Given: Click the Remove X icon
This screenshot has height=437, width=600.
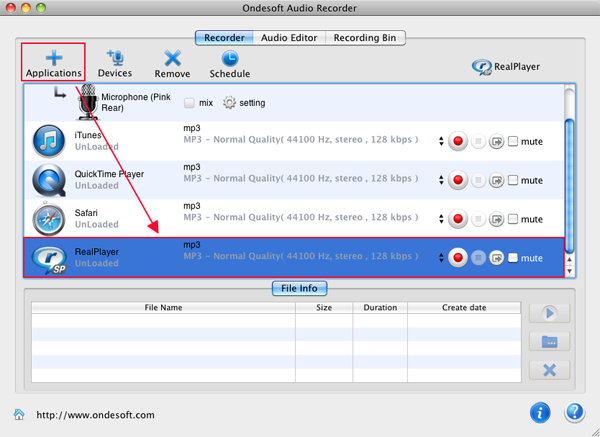Looking at the screenshot, I should [172, 58].
